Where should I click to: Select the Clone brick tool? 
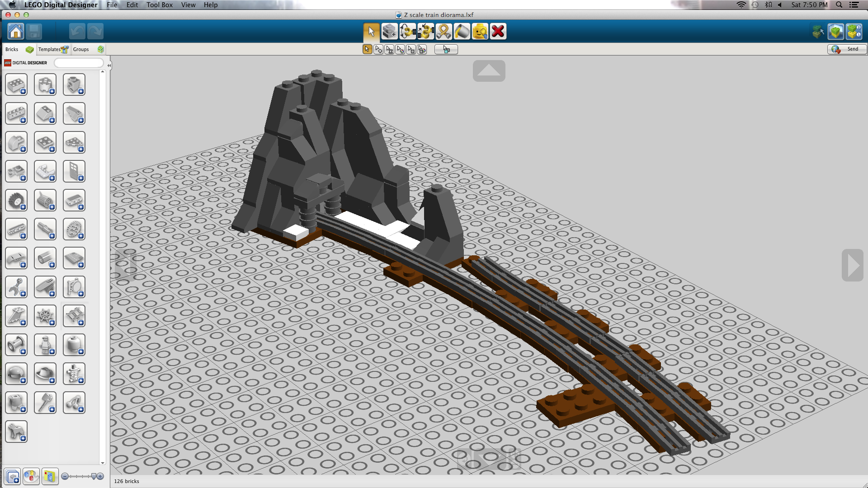click(389, 32)
